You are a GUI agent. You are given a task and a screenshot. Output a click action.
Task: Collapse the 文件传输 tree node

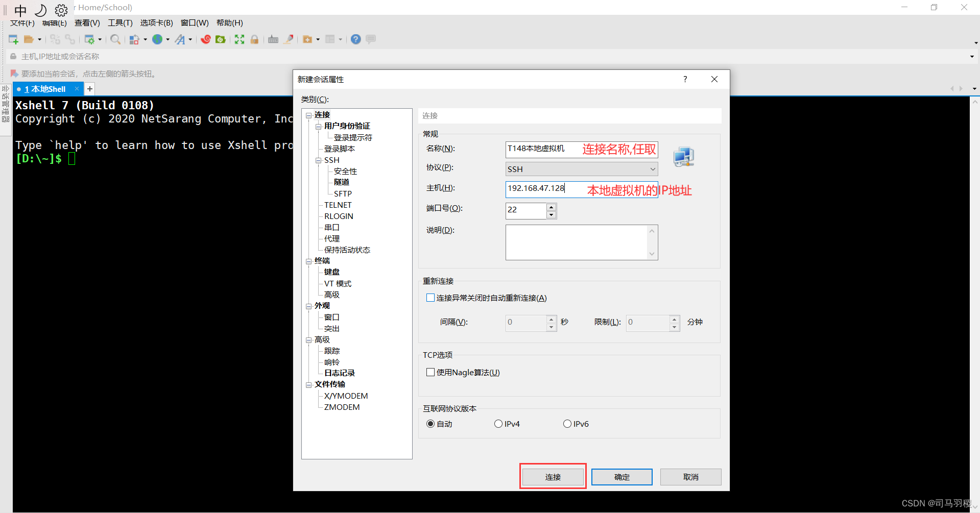tap(309, 385)
